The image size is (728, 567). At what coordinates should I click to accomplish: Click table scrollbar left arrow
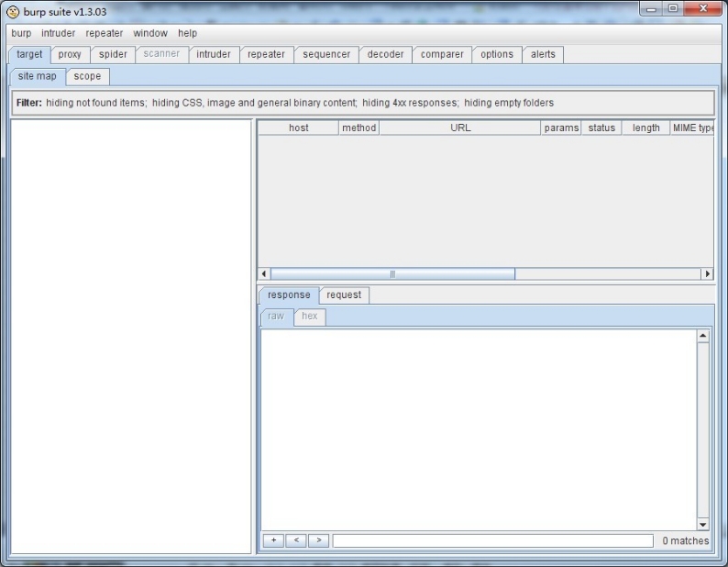(264, 274)
